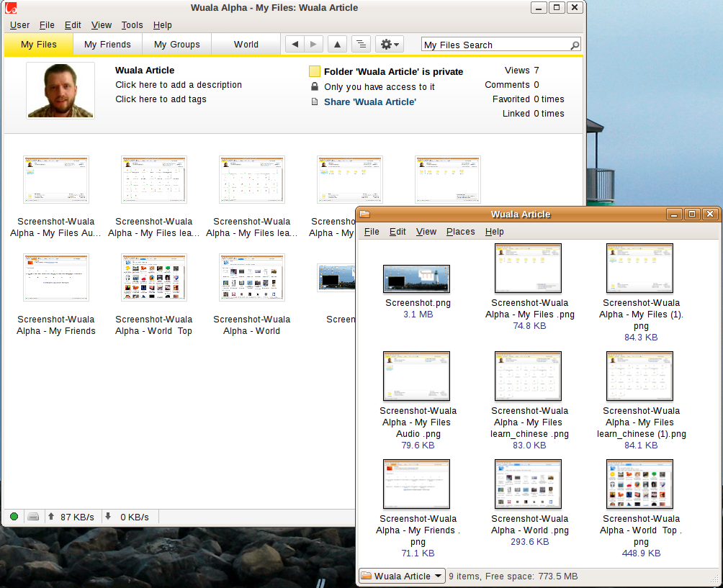
Task: Select My Files learn_chinese .png icon
Action: (528, 376)
